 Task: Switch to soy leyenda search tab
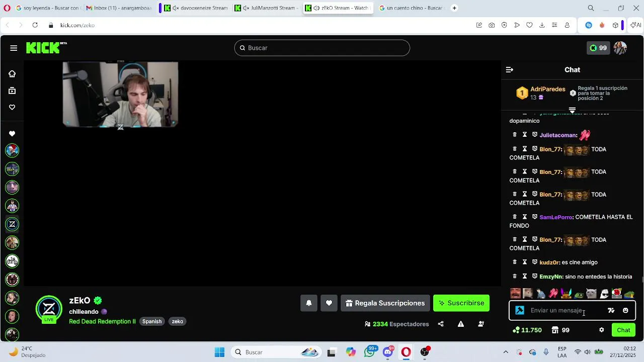point(47,8)
